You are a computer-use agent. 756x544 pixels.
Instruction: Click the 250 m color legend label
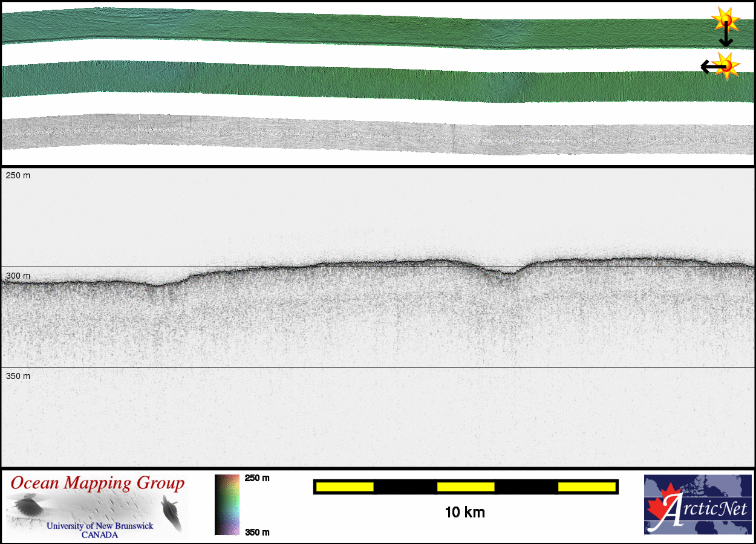pos(257,478)
